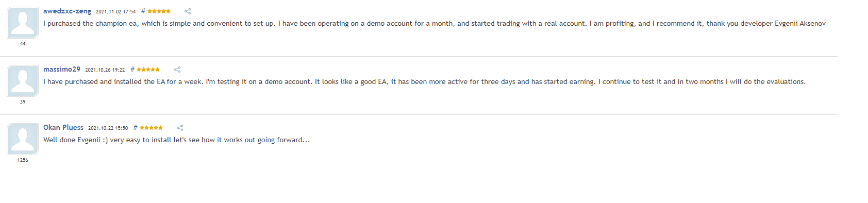Click five-star rating on awedzxc-zeng's review
Screen dimensions: 868x203
pos(159,11)
